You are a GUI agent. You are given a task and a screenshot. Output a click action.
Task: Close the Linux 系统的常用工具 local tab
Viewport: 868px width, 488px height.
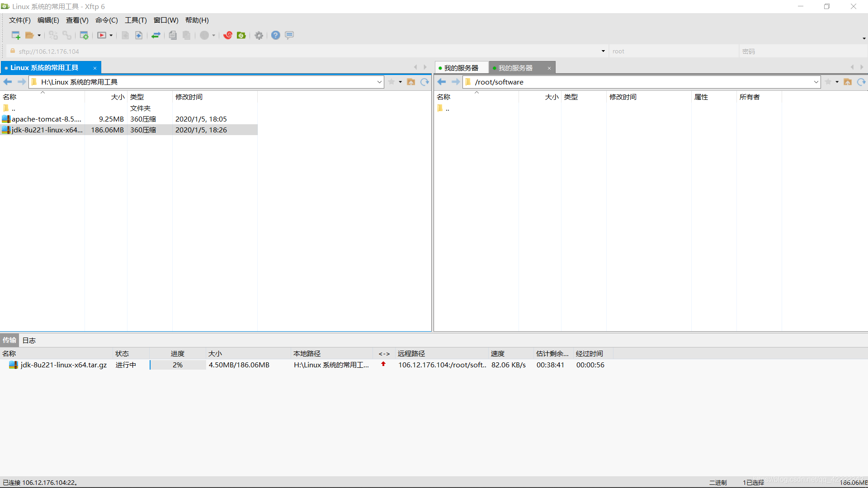(x=95, y=68)
